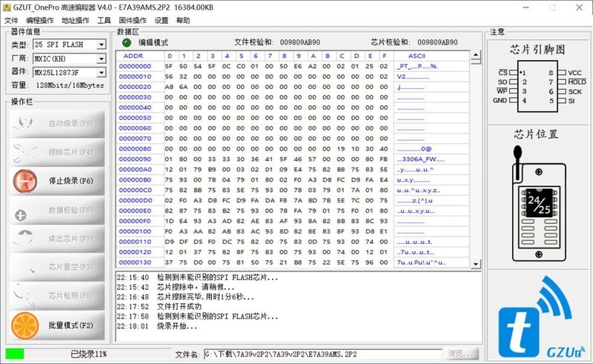
Task: Click the auto burn button icon
Action: point(24,123)
